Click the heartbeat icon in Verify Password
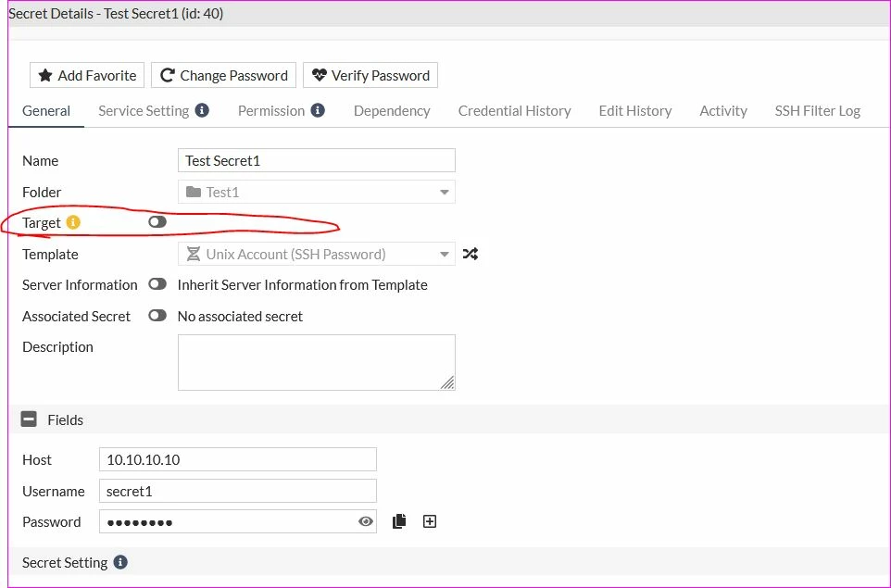 tap(320, 74)
